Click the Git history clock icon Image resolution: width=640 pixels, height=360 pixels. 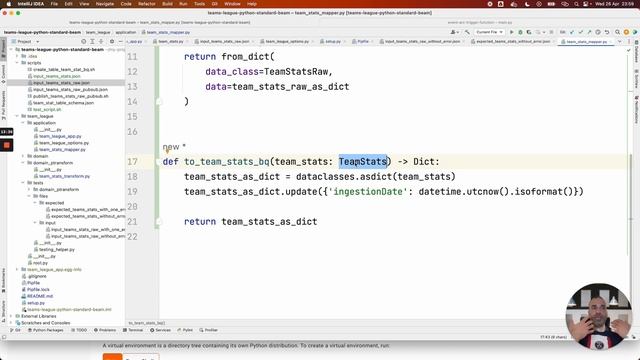tap(598, 32)
